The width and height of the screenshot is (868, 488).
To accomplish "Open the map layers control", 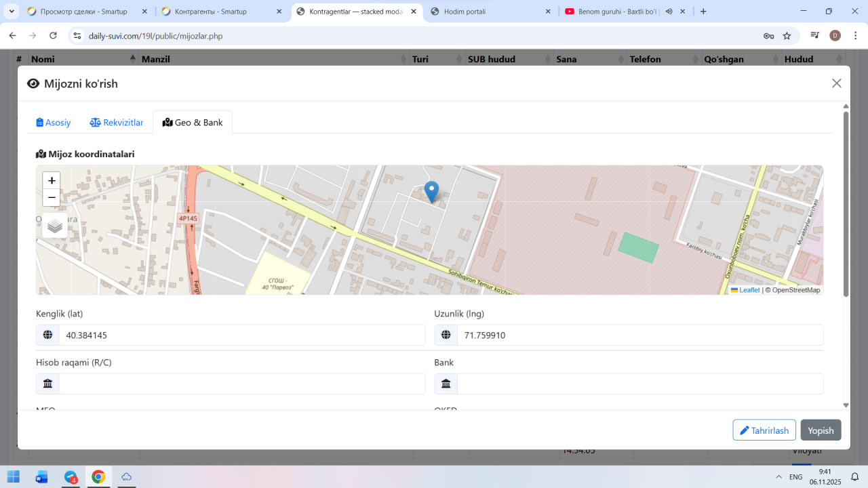I will coord(55,226).
